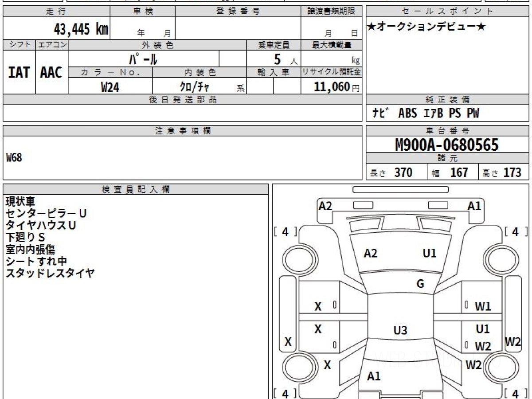Select the 登録番号 header cell
The image size is (532, 399).
pyautogui.click(x=238, y=11)
